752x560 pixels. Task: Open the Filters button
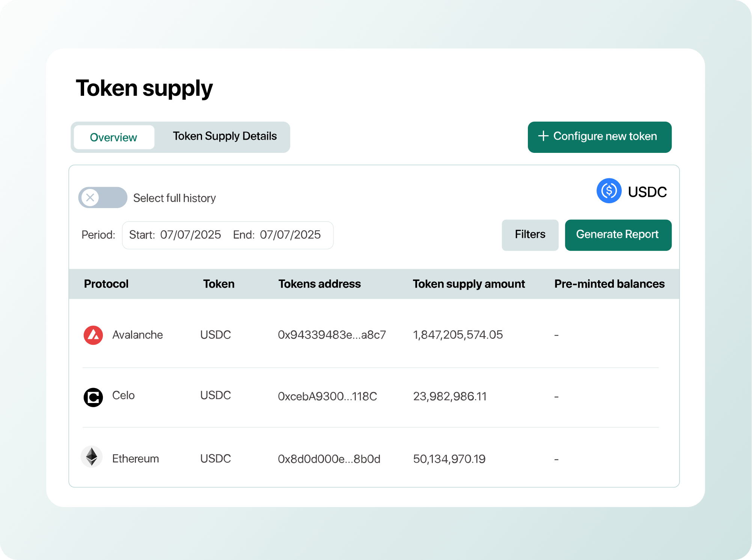coord(530,235)
